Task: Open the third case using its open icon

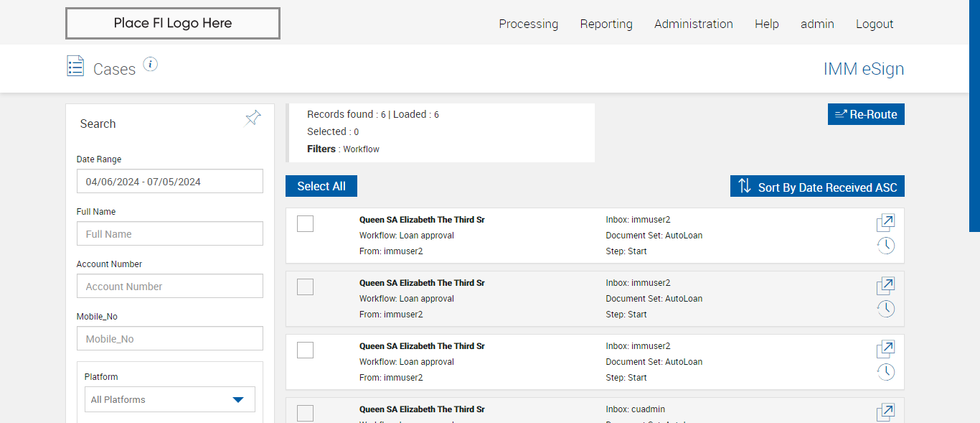Action: 885,349
